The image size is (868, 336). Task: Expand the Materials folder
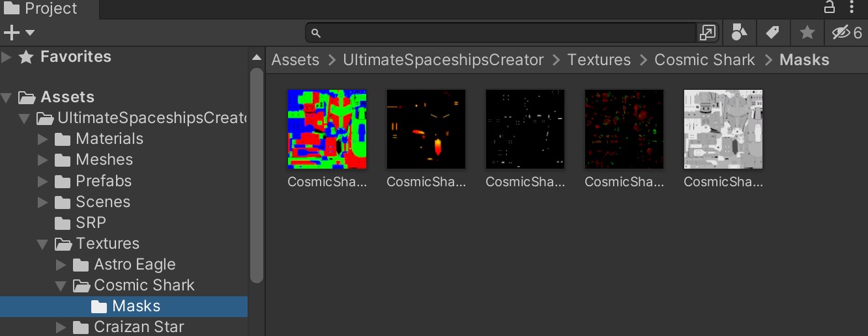tap(43, 139)
